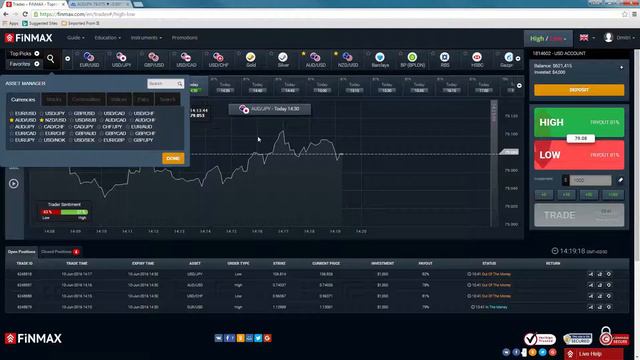Click the Finmax logo in the header
The image size is (640, 360).
tap(29, 38)
